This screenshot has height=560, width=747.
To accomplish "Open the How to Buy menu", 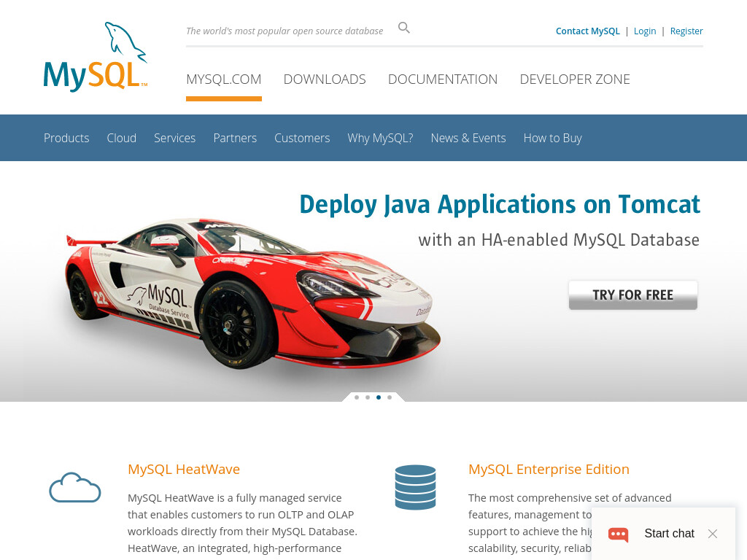I will click(x=553, y=138).
